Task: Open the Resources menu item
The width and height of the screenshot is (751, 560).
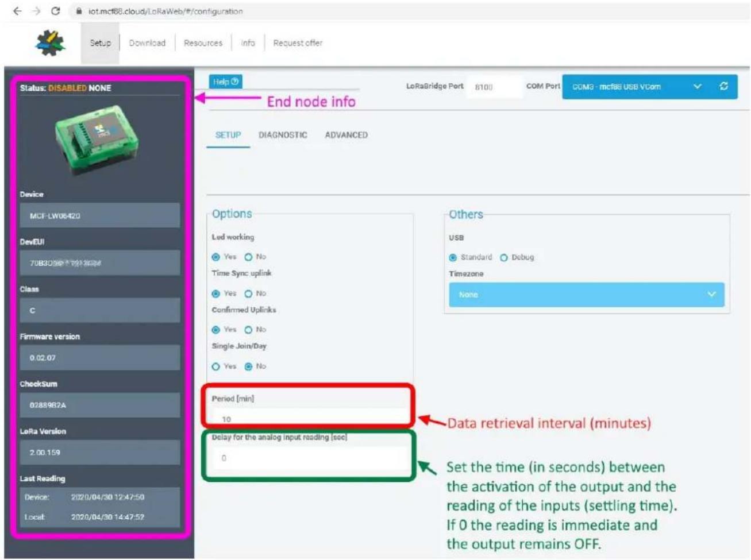Action: tap(203, 43)
